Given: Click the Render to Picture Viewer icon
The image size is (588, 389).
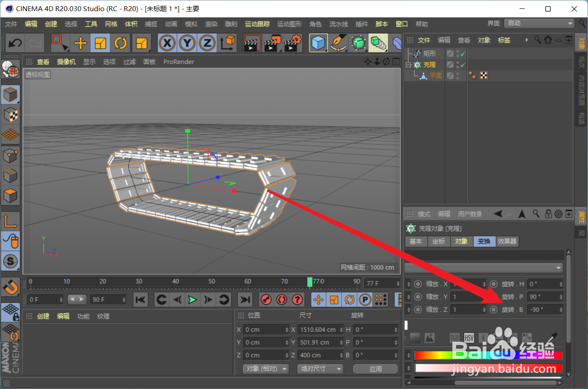Looking at the screenshot, I should point(273,43).
